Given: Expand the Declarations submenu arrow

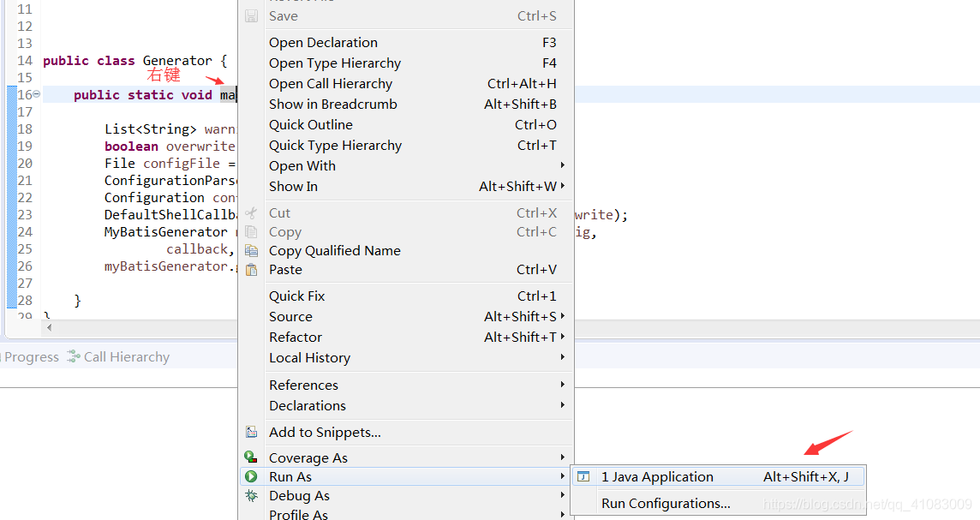Looking at the screenshot, I should pyautogui.click(x=563, y=405).
